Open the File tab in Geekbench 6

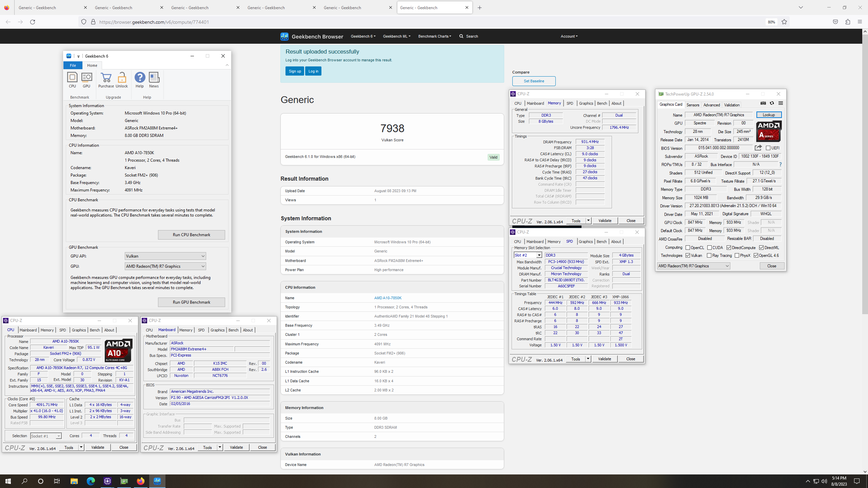coord(73,65)
